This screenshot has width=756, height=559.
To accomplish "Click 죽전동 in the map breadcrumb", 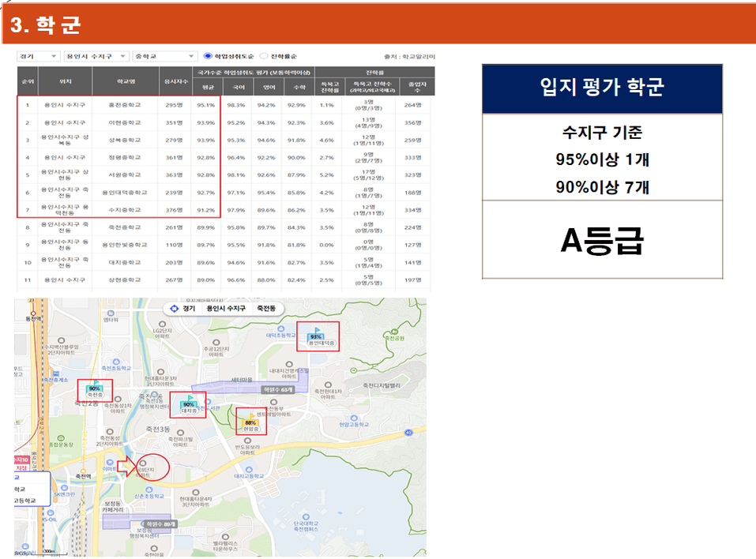I will click(x=266, y=309).
